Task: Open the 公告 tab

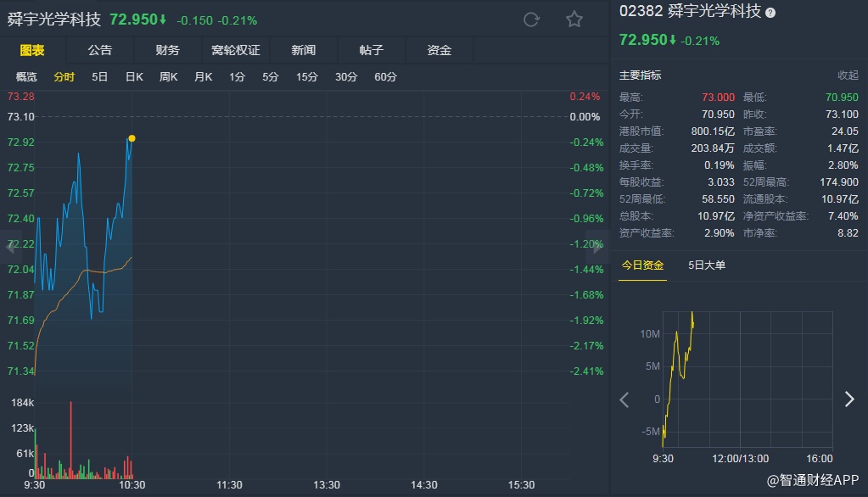Action: pyautogui.click(x=99, y=51)
